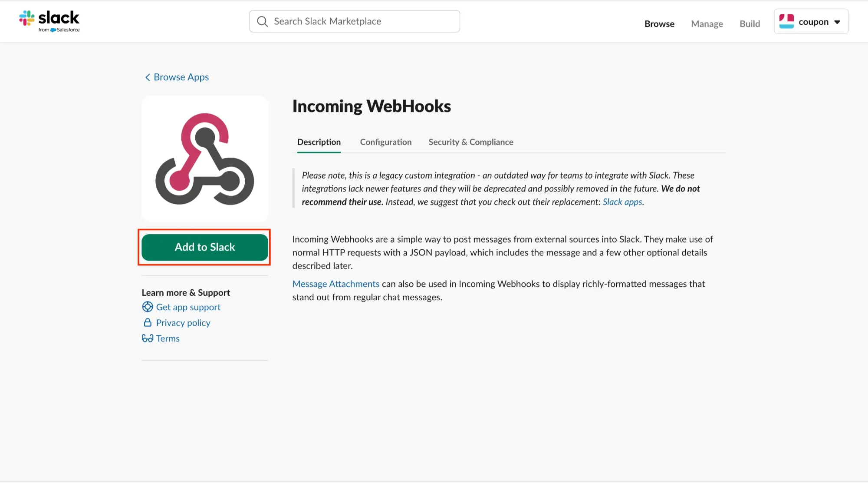Click the lock icon beside Privacy policy
The image size is (868, 490).
tap(148, 323)
